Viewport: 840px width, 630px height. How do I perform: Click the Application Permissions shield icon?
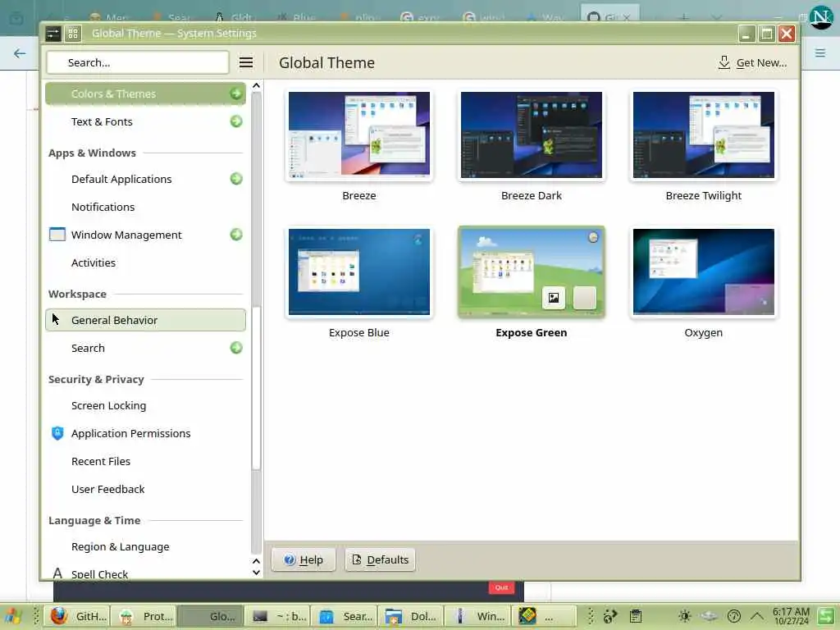57,433
